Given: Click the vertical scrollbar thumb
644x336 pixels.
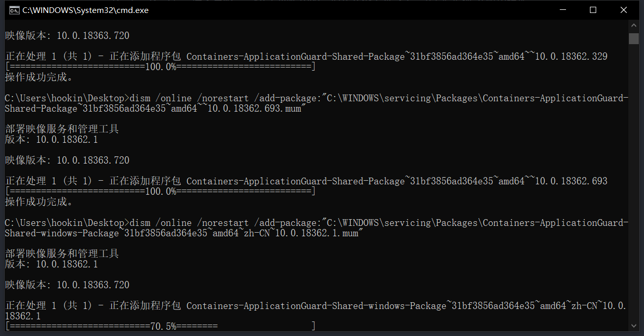Looking at the screenshot, I should [634, 38].
